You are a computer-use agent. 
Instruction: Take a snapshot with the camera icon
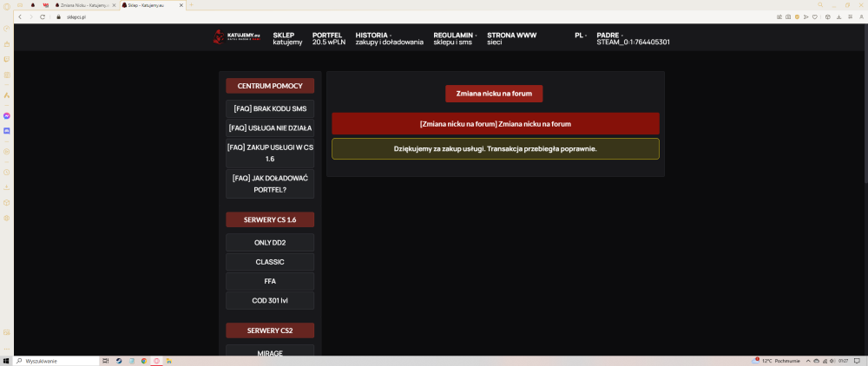[x=788, y=17]
